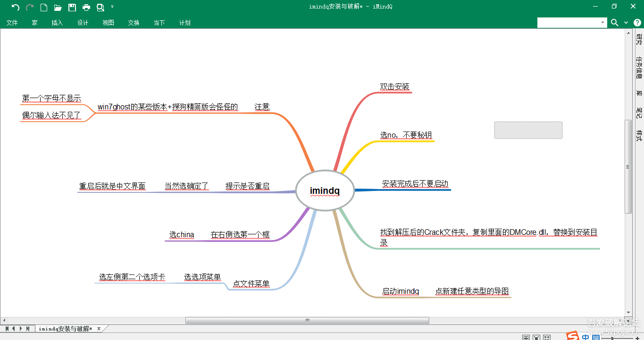The height and width of the screenshot is (340, 644).
Task: Open help with the question mark icon
Action: pyautogui.click(x=637, y=22)
